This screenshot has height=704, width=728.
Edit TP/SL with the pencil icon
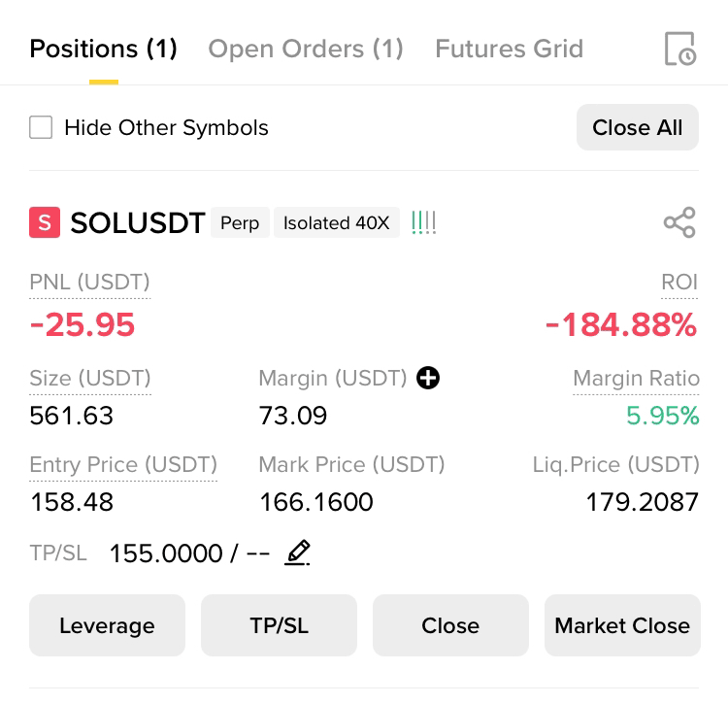pyautogui.click(x=297, y=553)
